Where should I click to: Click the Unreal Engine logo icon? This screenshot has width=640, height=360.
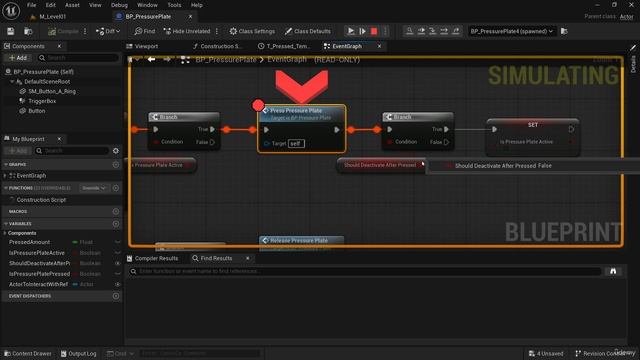(11, 11)
